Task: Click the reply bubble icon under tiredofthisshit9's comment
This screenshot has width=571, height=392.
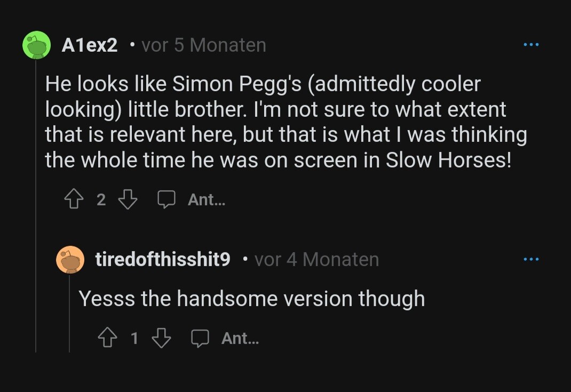Action: [200, 338]
